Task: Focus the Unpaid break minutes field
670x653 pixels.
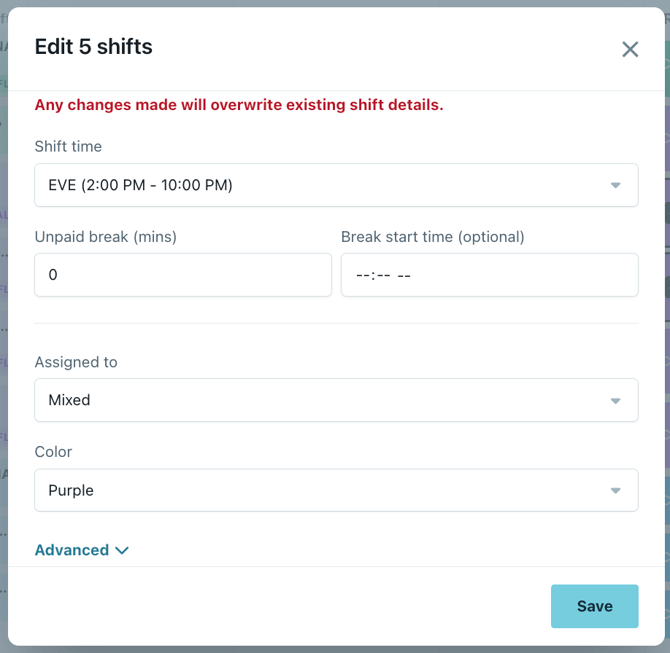Action: pos(182,274)
